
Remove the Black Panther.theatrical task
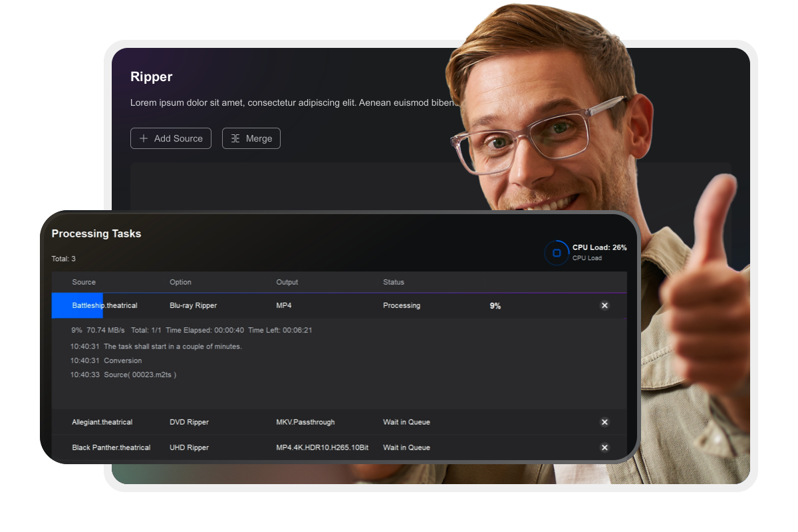pos(604,448)
